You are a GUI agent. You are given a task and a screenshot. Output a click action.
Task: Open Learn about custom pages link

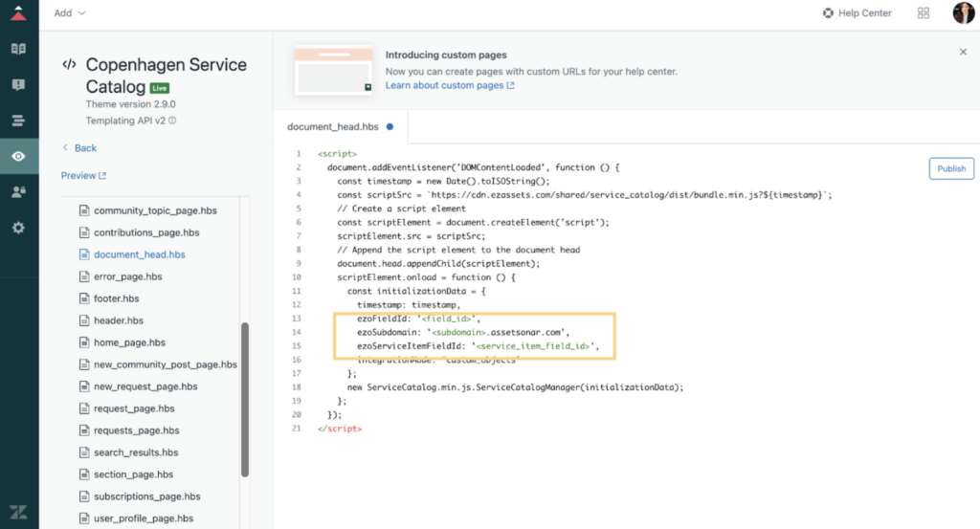click(450, 85)
